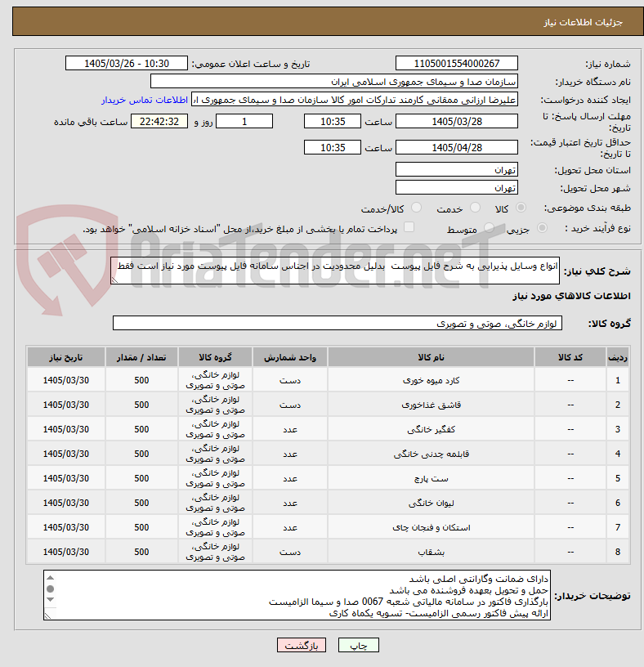Click the price validity time 10:35 field
The image size is (644, 667).
332,148
